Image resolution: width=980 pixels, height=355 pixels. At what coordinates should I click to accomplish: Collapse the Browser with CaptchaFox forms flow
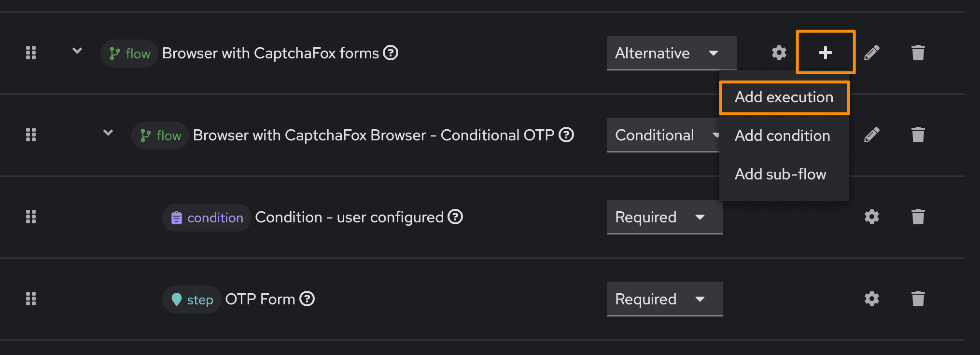[77, 51]
